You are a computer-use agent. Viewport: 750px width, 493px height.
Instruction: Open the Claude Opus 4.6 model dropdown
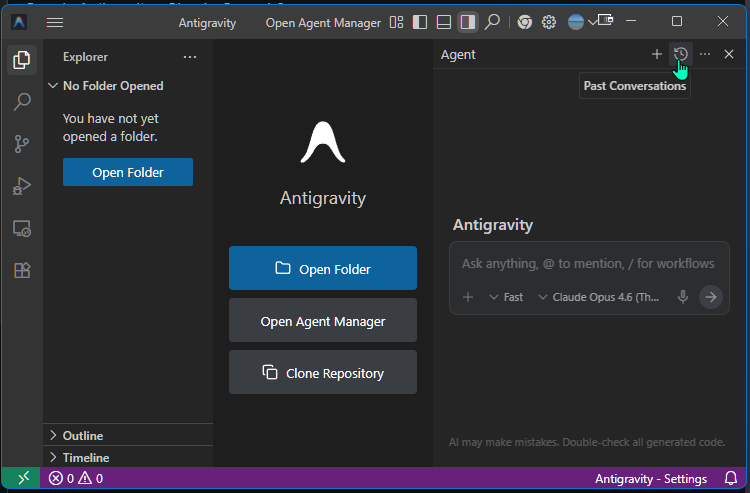click(599, 297)
